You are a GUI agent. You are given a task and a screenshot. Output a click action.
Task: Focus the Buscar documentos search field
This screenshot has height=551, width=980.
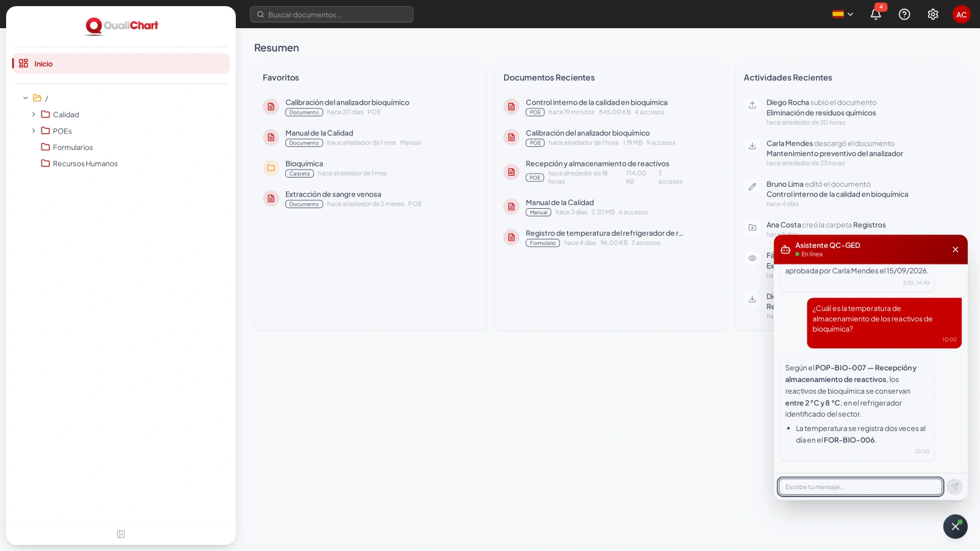(331, 14)
